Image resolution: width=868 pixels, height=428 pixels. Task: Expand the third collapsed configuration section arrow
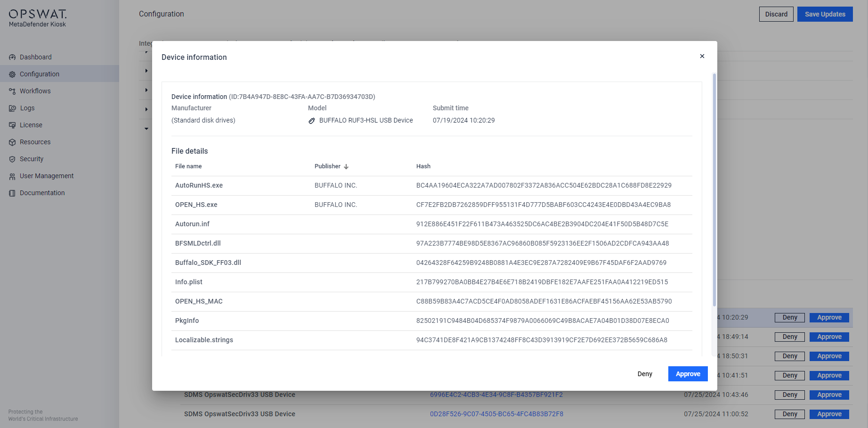coord(146,90)
